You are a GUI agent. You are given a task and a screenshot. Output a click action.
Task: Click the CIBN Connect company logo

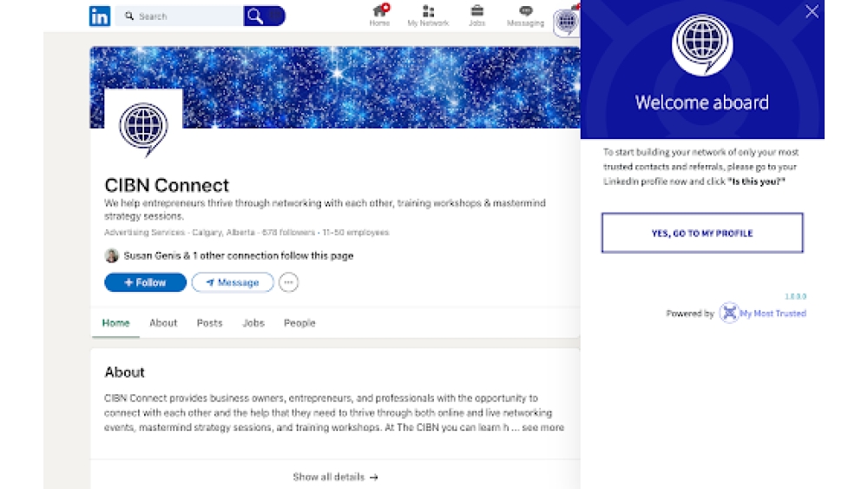click(x=143, y=129)
